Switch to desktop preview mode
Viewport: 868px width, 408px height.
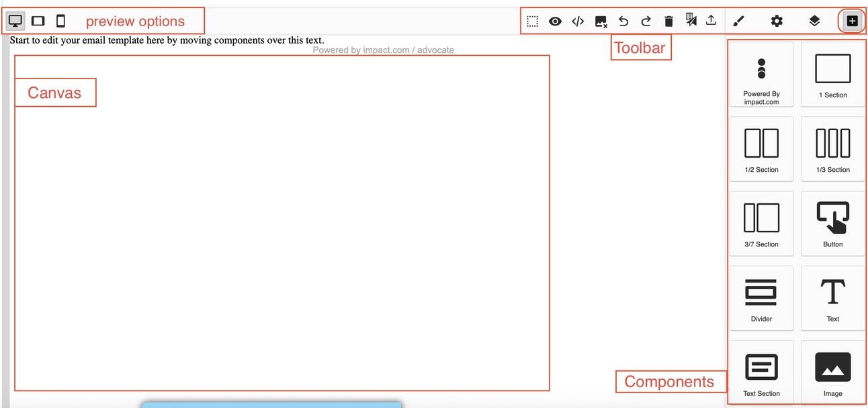coord(15,21)
